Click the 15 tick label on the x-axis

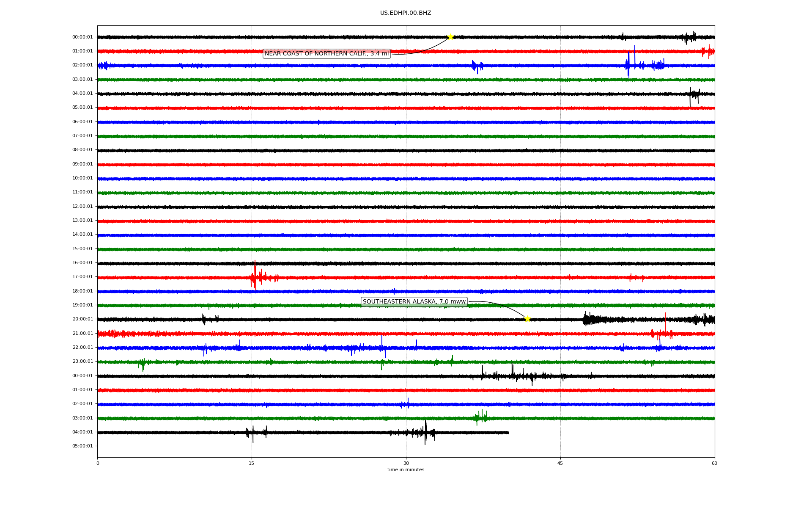point(252,463)
